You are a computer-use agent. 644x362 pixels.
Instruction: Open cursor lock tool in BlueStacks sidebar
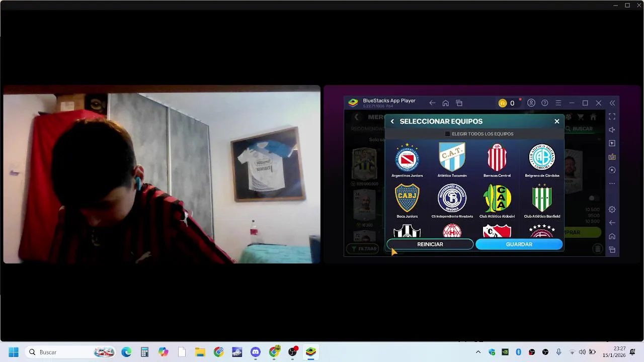pyautogui.click(x=612, y=143)
